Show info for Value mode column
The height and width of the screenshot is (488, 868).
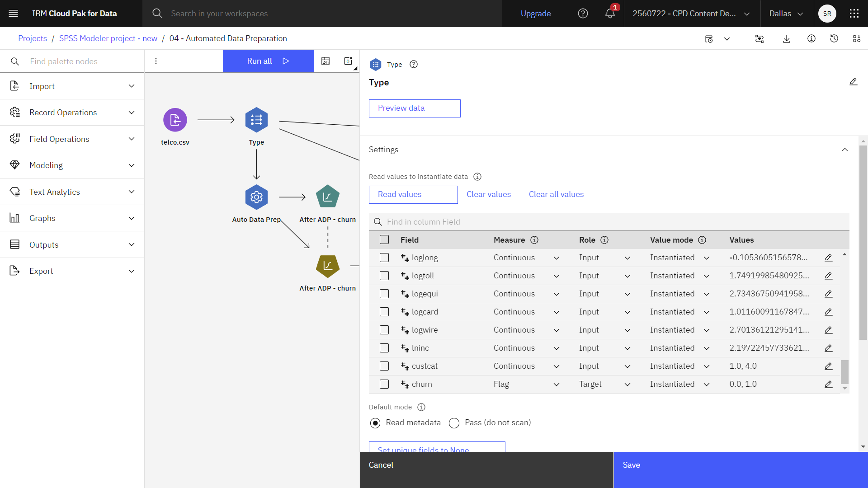point(702,240)
